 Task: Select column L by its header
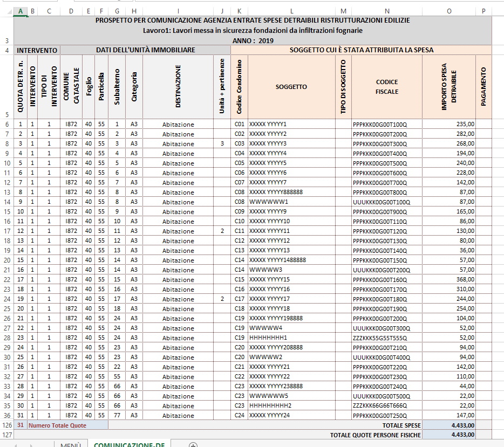pyautogui.click(x=291, y=11)
